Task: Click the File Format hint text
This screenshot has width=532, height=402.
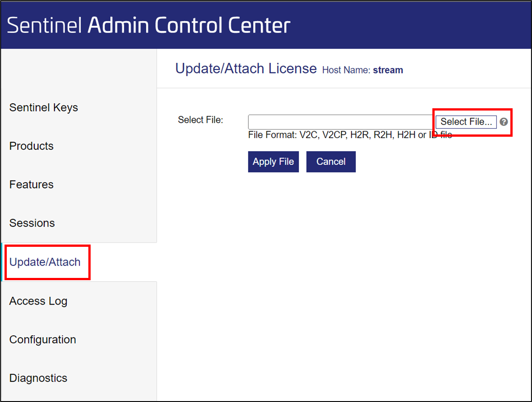Action: pyautogui.click(x=350, y=134)
